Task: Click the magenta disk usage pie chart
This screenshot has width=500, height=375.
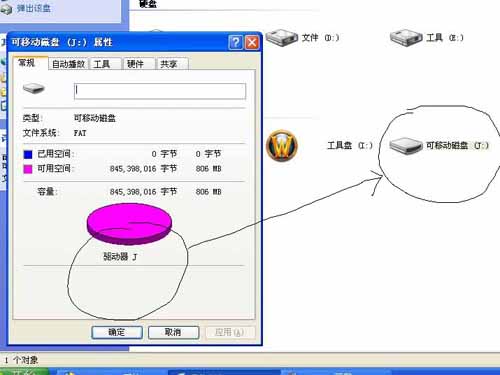Action: pyautogui.click(x=129, y=224)
